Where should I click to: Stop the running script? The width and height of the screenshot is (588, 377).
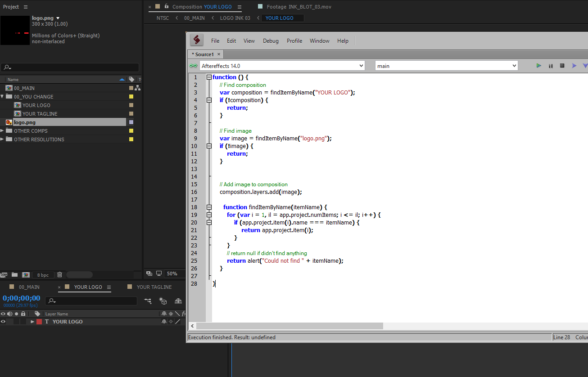(562, 66)
